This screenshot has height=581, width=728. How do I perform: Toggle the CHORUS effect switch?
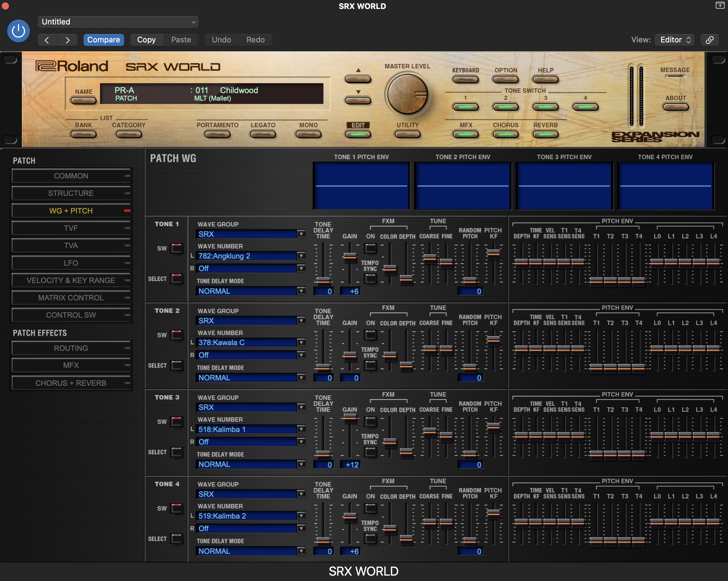[x=505, y=135]
